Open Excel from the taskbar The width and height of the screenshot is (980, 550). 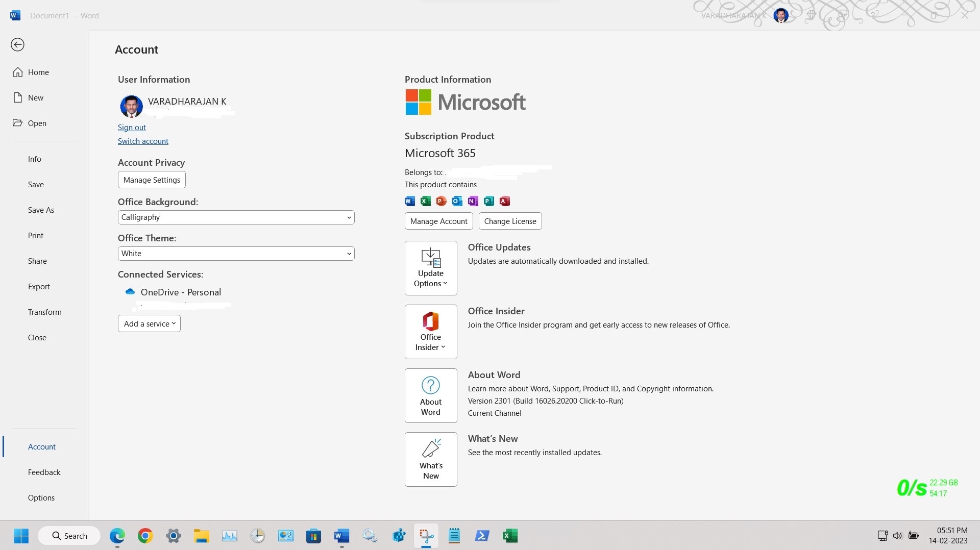pos(510,536)
